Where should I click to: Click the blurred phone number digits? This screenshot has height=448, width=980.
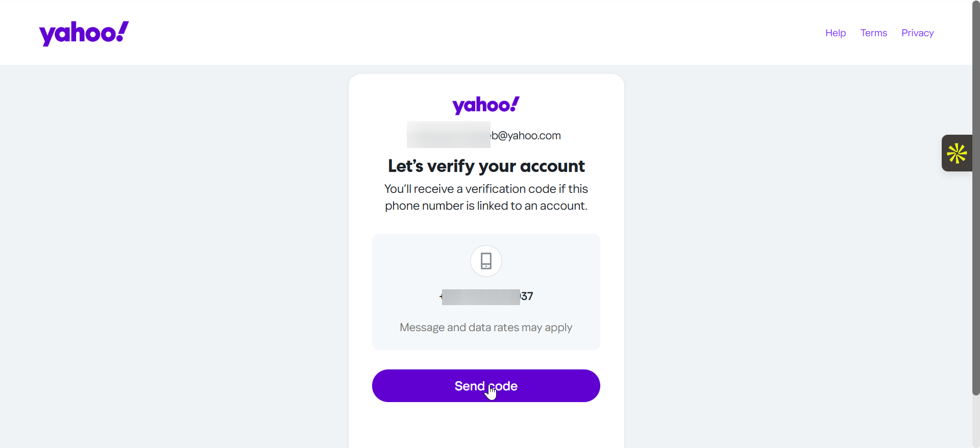pos(480,297)
